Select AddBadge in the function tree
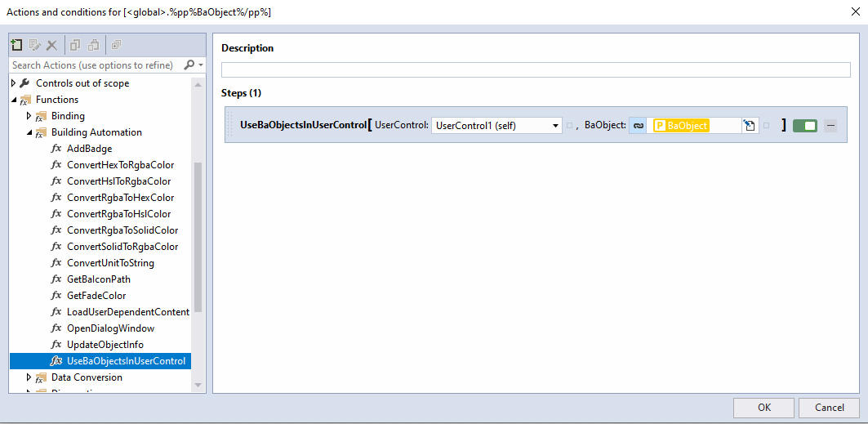This screenshot has height=424, width=868. (89, 149)
